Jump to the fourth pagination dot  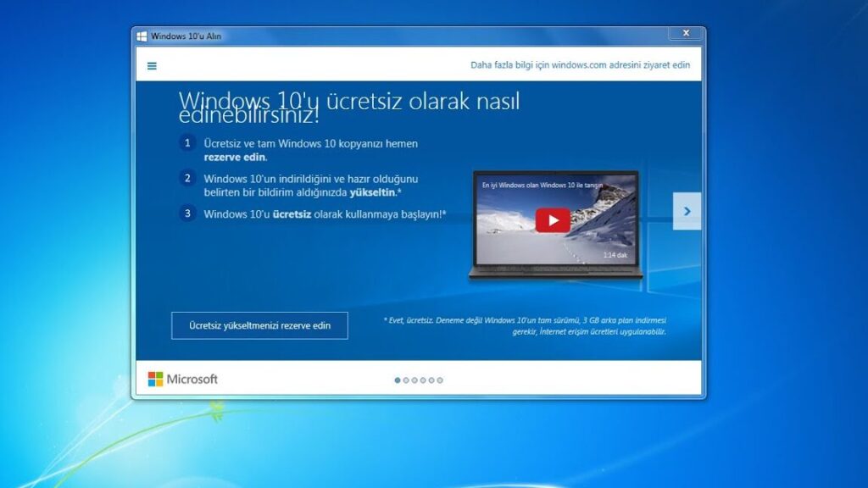point(423,380)
